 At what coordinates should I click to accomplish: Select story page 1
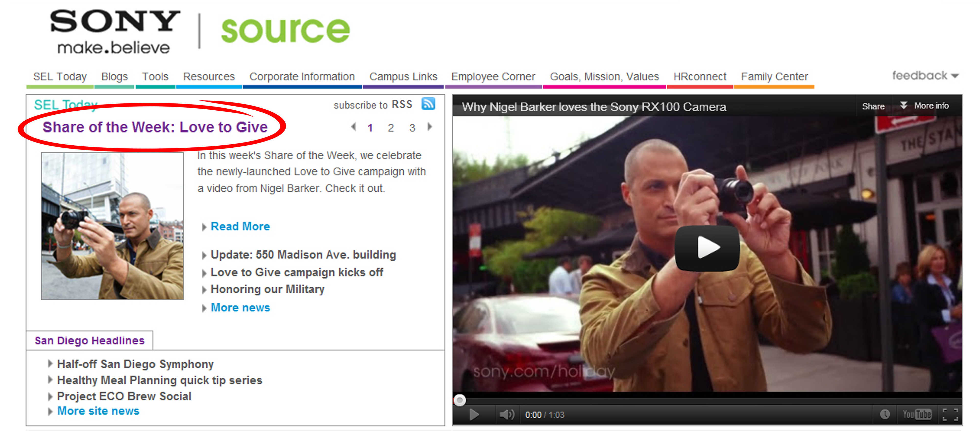(370, 128)
